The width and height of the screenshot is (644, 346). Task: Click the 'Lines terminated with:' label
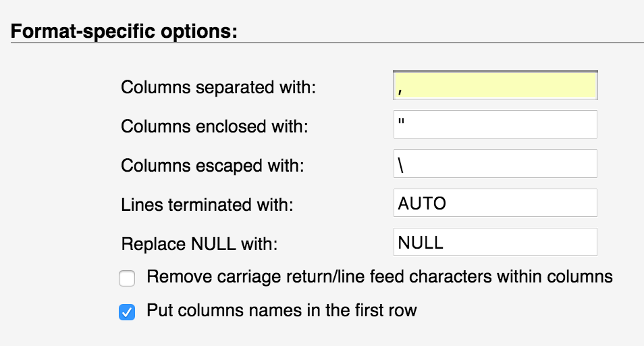click(207, 205)
